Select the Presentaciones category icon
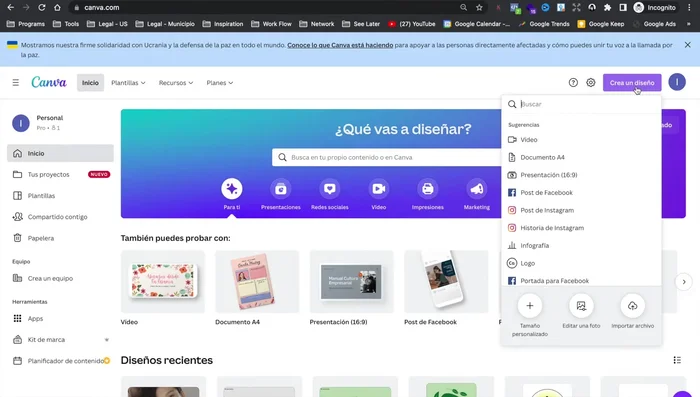Viewport: 700px width, 397px height. pos(281,189)
